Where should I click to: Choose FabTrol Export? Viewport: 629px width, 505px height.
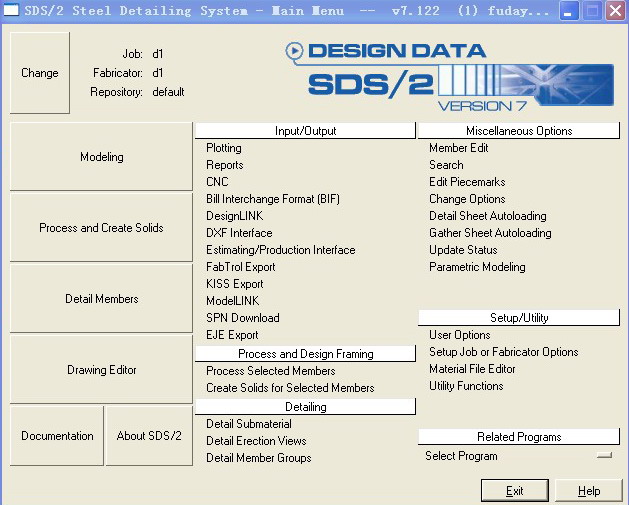point(241,267)
